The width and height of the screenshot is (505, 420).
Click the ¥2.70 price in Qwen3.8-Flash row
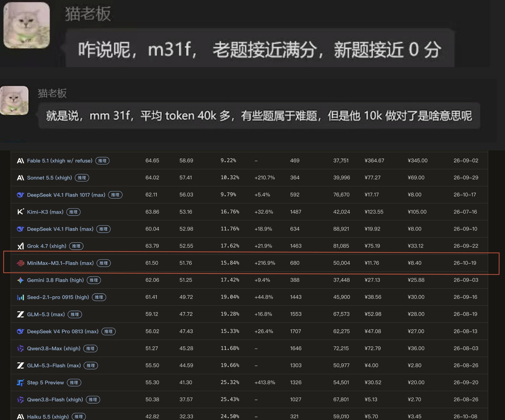tap(414, 399)
